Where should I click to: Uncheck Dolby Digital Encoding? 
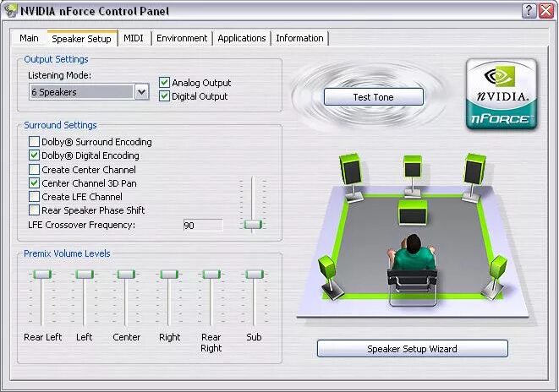pyautogui.click(x=34, y=155)
